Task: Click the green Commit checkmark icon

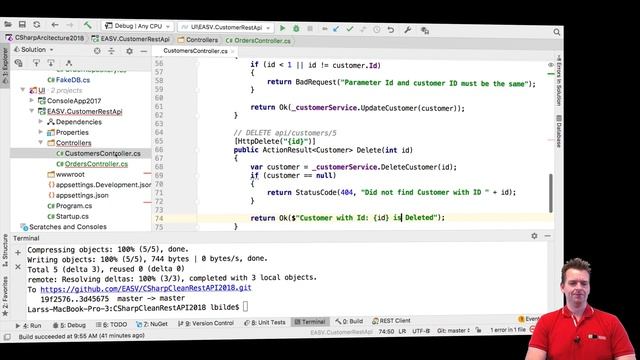Action: (x=350, y=29)
